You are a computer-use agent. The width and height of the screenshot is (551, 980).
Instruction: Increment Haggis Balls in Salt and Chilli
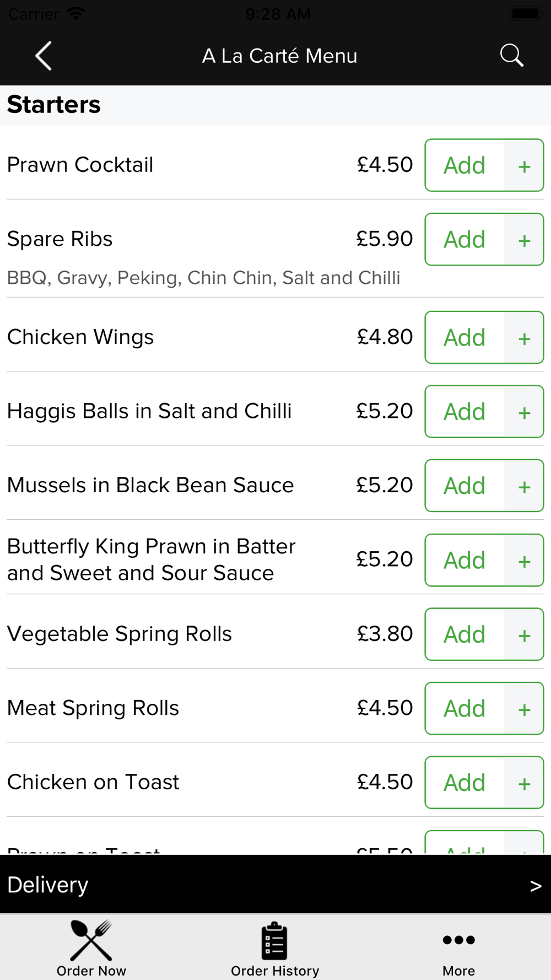[x=524, y=411]
